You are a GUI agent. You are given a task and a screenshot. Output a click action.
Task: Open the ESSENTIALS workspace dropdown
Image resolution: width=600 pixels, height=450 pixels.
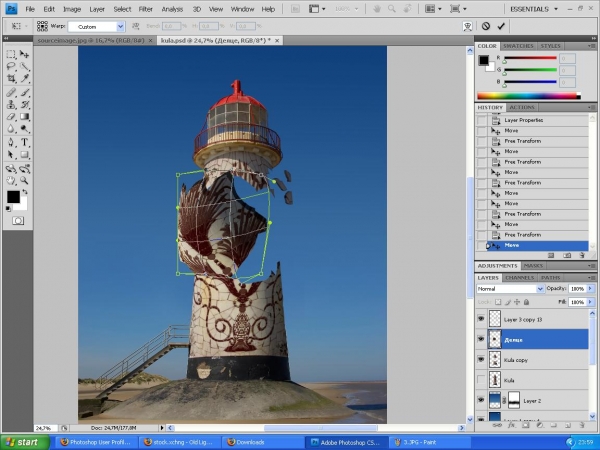534,9
